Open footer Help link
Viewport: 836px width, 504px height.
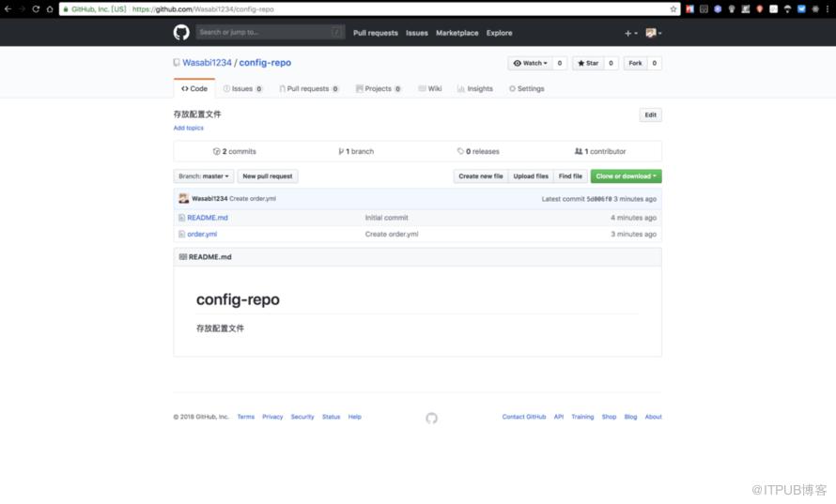click(x=354, y=417)
